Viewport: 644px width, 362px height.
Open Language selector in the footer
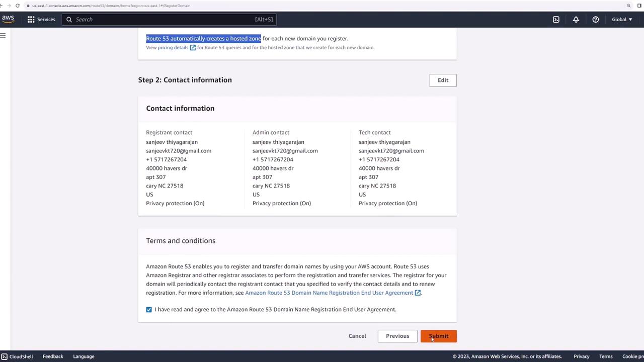pos(84,356)
